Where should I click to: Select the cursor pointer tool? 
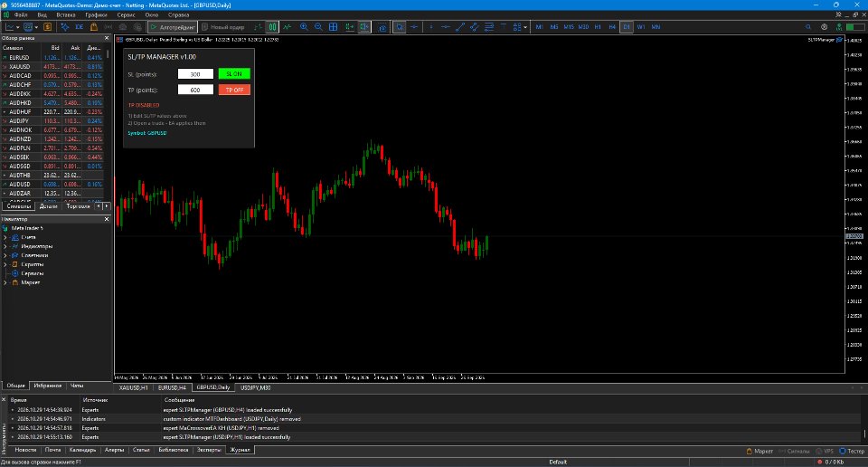[x=399, y=26]
